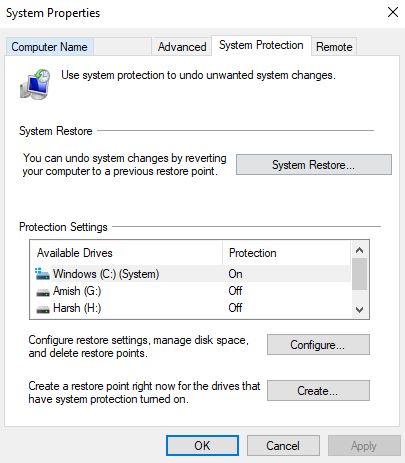The image size is (405, 463).
Task: Open Configure... restore settings
Action: tap(318, 345)
